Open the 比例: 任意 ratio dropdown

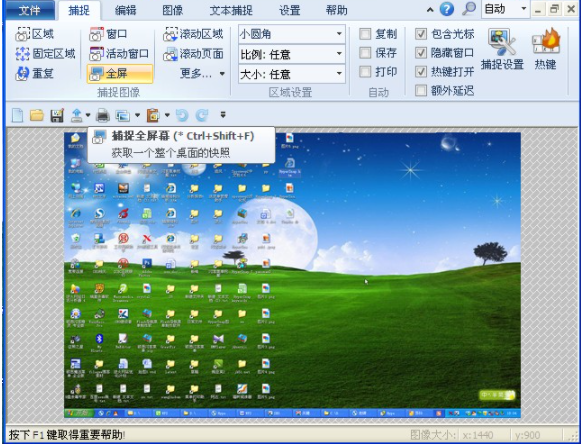(292, 54)
